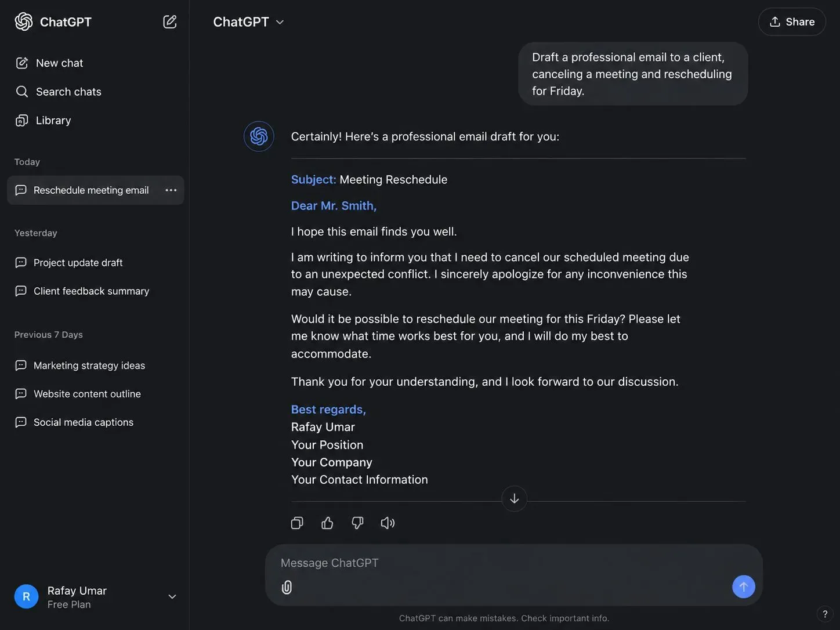The height and width of the screenshot is (630, 840).
Task: Click "Your Company" line in signature
Action: click(x=332, y=462)
